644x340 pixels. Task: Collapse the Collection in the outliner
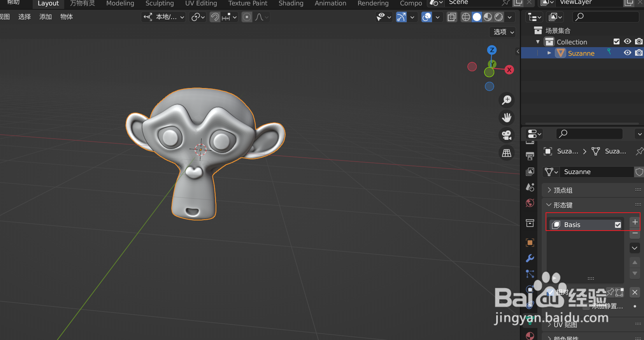538,42
